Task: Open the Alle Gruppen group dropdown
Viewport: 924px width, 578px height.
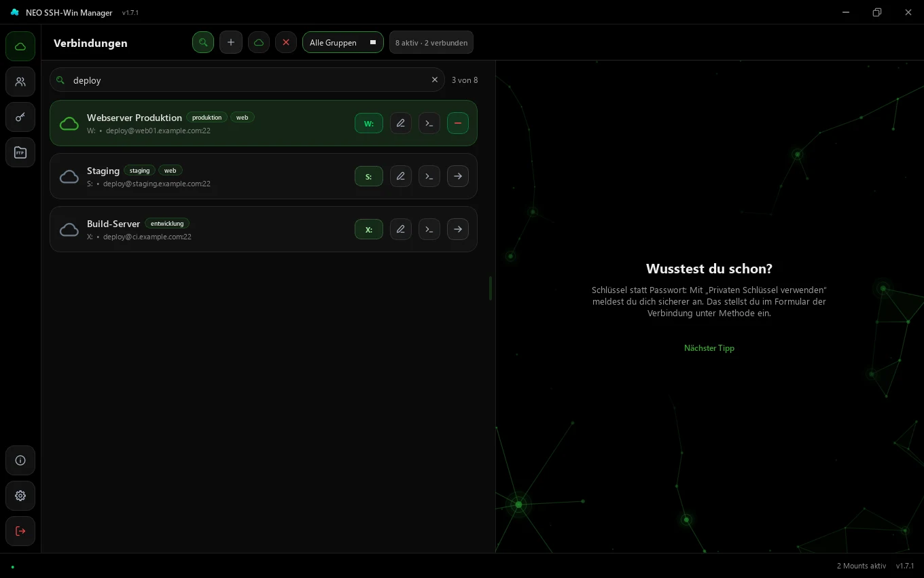Action: click(343, 42)
